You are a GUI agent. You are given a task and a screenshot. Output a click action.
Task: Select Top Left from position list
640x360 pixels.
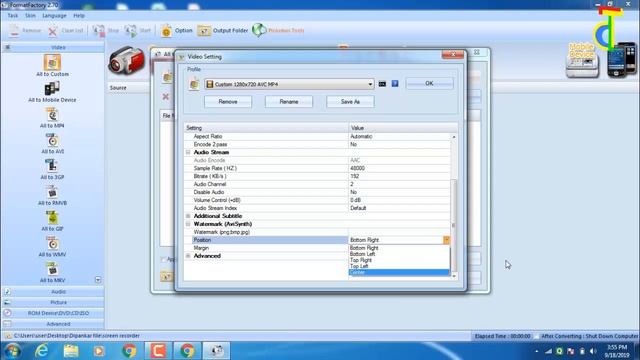click(399, 266)
